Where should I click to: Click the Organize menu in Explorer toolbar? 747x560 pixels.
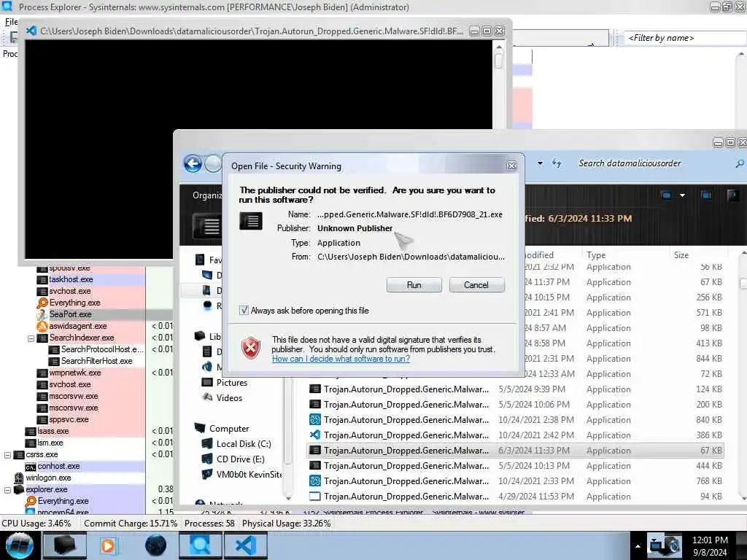coord(207,195)
